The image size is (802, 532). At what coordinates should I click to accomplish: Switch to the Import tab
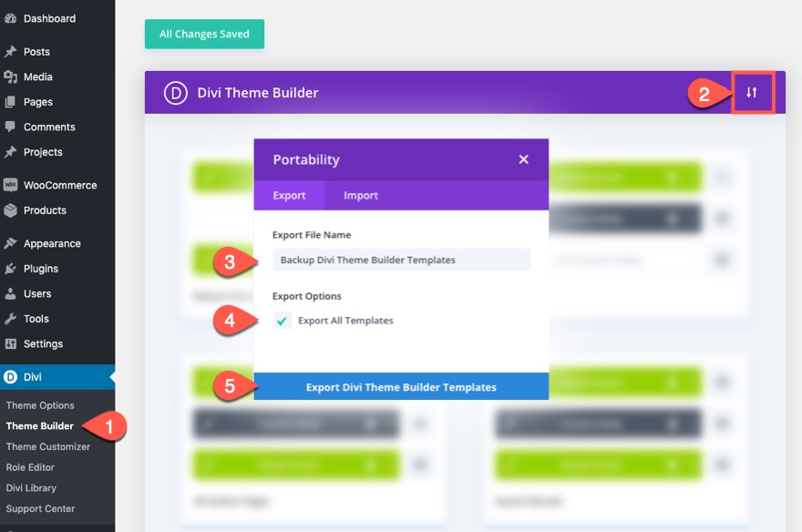[x=361, y=195]
